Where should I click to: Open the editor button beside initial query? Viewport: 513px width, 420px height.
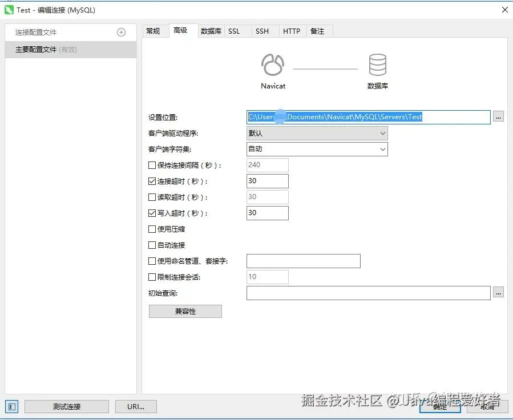(498, 293)
